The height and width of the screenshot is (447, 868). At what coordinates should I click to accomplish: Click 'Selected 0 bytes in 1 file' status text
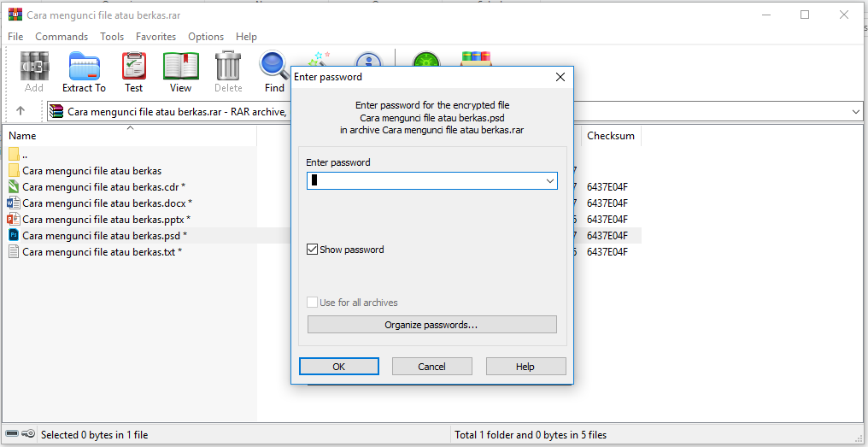[x=95, y=435]
